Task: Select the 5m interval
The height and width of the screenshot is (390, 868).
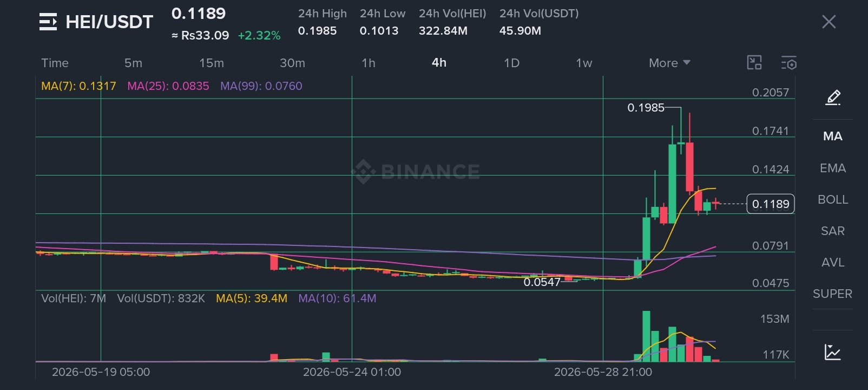Action: [x=133, y=63]
